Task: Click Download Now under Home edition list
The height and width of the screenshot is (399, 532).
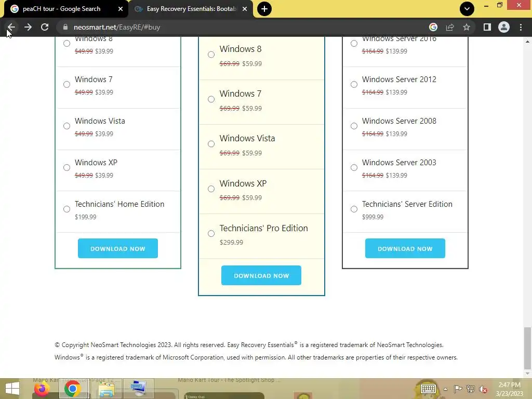Action: [x=118, y=248]
